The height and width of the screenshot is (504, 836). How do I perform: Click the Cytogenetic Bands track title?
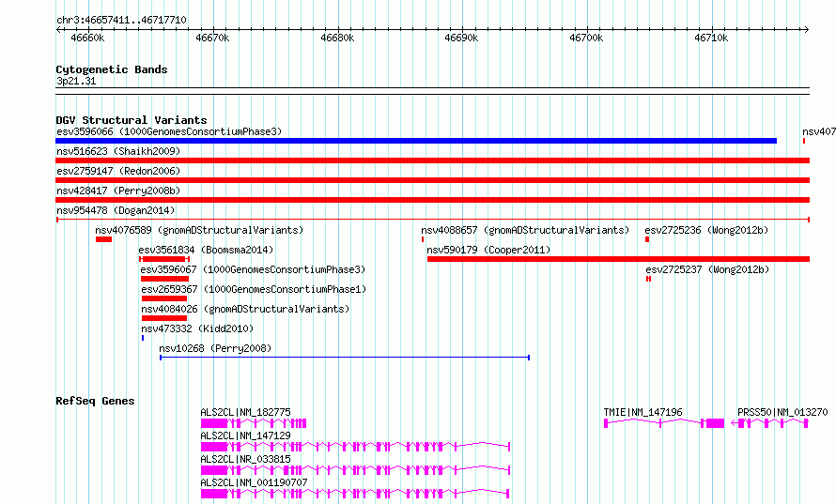(112, 69)
